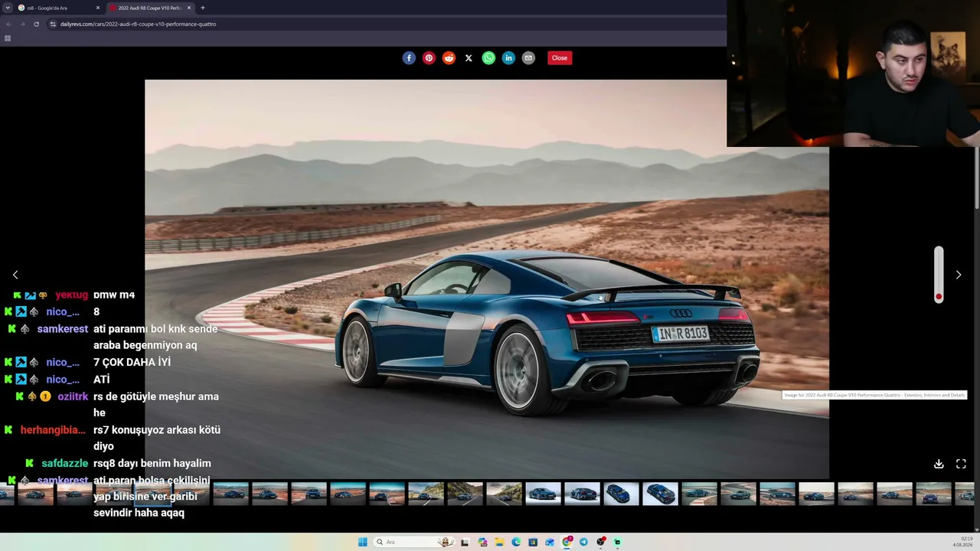Download the current Audi R8 image

(939, 464)
